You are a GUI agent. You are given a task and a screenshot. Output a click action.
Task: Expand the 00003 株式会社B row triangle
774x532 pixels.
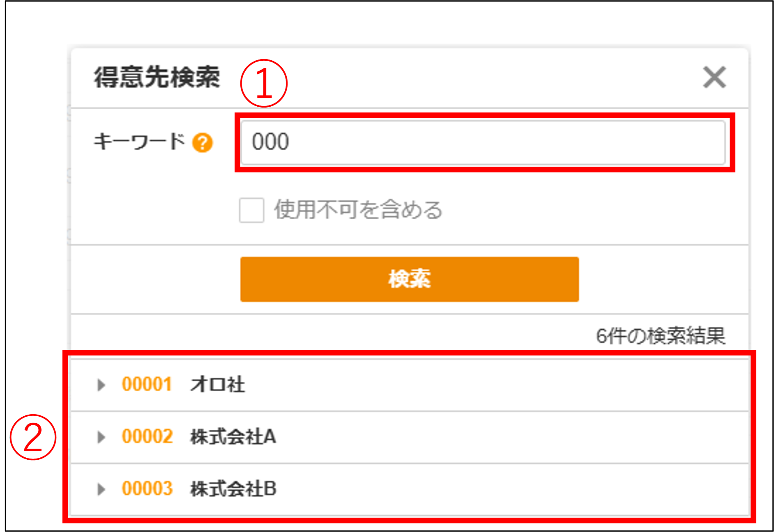tap(101, 489)
